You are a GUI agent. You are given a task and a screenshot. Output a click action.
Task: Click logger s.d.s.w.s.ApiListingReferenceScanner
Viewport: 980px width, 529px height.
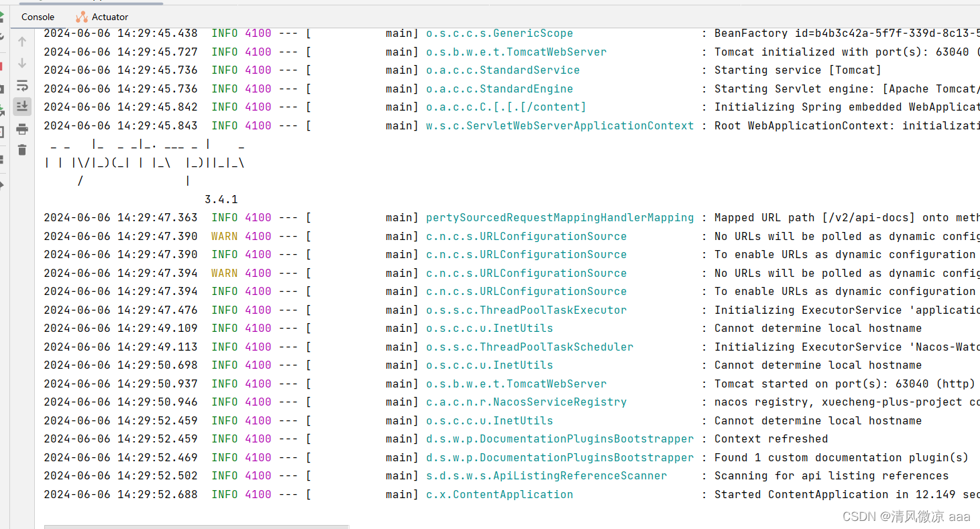point(547,476)
